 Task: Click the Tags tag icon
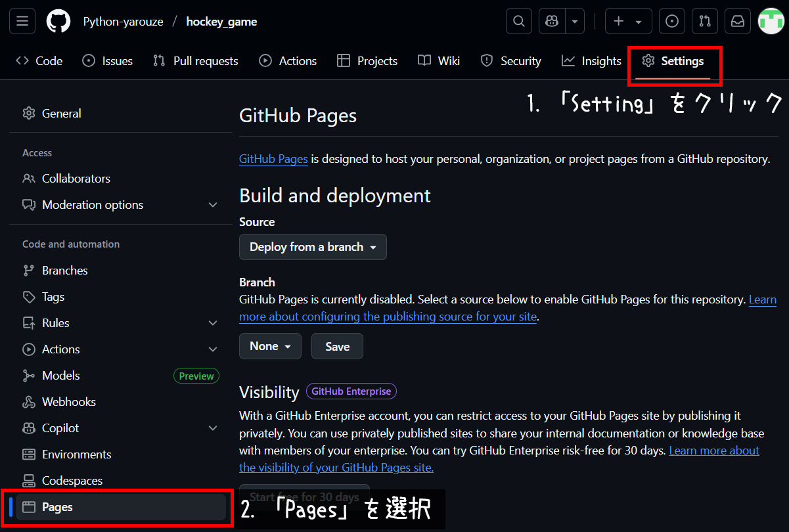(x=29, y=297)
